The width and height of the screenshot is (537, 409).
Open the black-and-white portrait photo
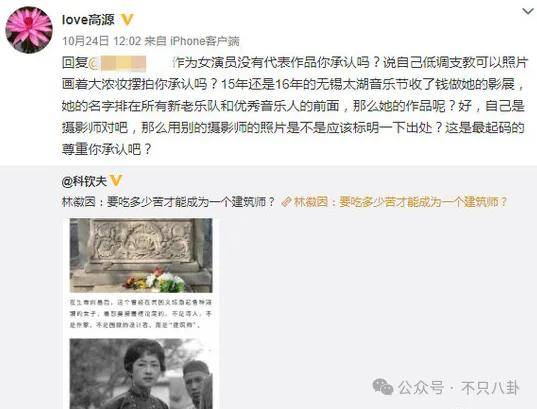tap(141, 374)
